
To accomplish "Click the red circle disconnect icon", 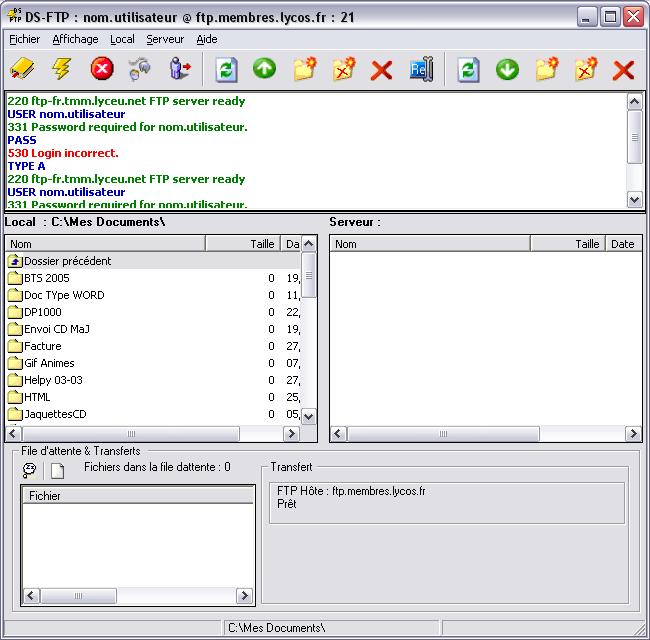I will tap(102, 69).
